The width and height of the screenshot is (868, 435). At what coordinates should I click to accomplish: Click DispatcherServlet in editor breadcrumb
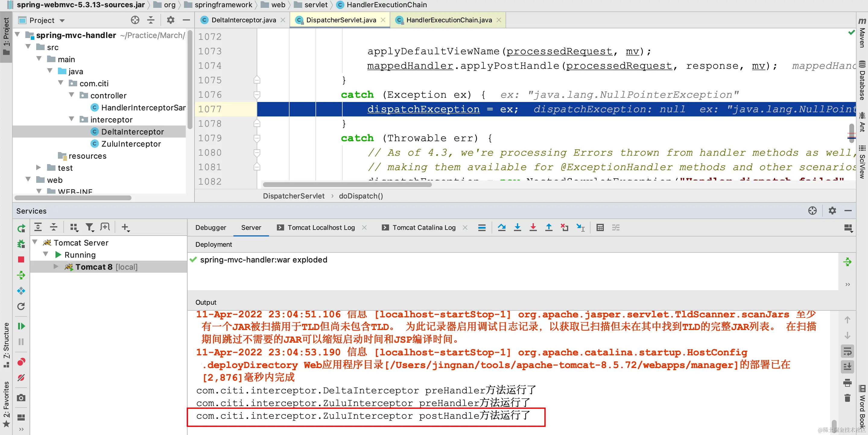click(x=293, y=196)
